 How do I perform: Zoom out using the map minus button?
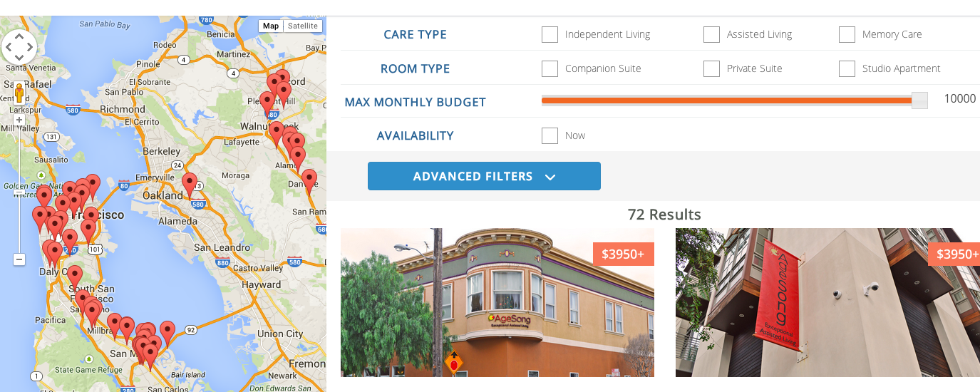coord(19,259)
